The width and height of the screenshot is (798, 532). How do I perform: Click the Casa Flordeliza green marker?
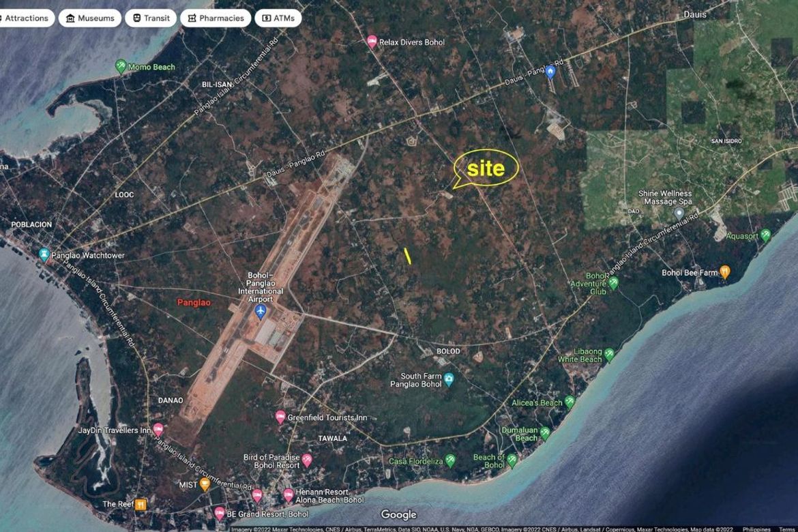point(450,461)
